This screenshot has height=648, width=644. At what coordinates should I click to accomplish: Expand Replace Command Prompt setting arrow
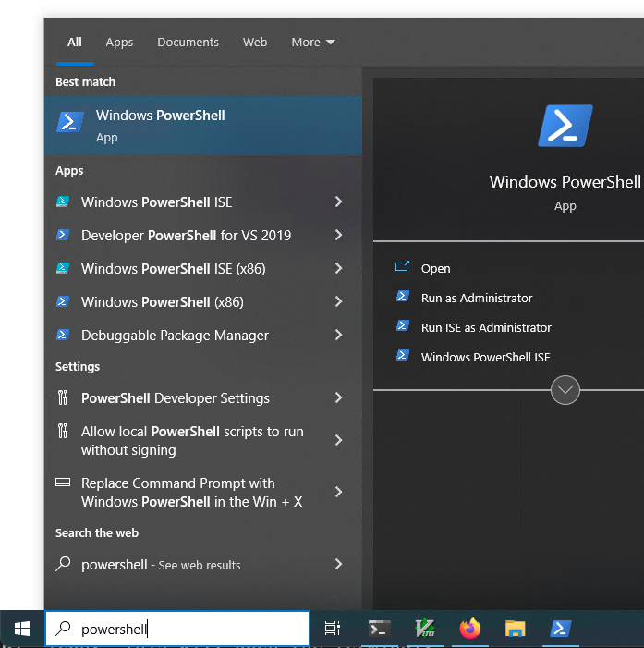(x=339, y=492)
